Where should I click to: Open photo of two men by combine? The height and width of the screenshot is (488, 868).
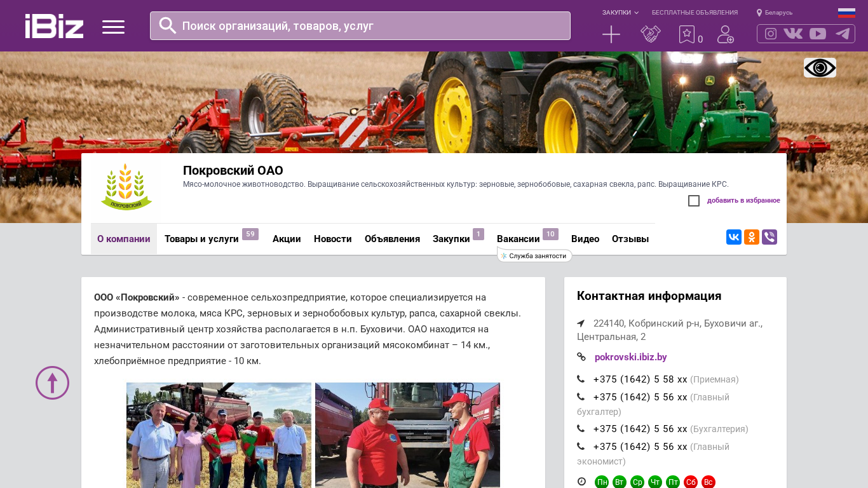407,435
